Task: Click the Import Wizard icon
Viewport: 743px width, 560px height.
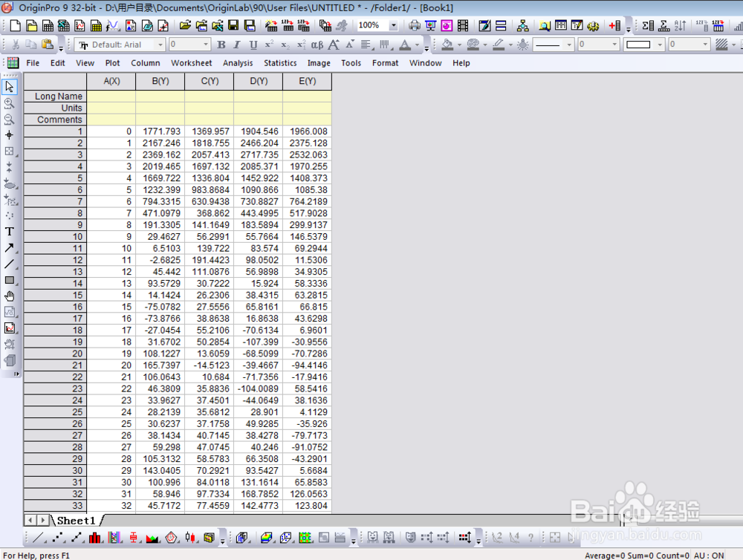Action: click(271, 25)
